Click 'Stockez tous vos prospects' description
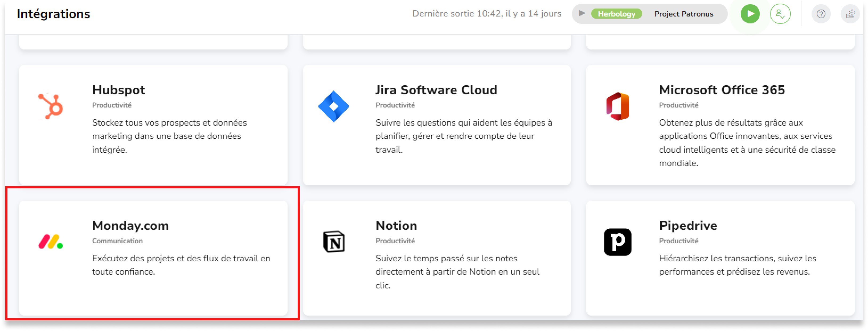The width and height of the screenshot is (868, 331). 170,136
